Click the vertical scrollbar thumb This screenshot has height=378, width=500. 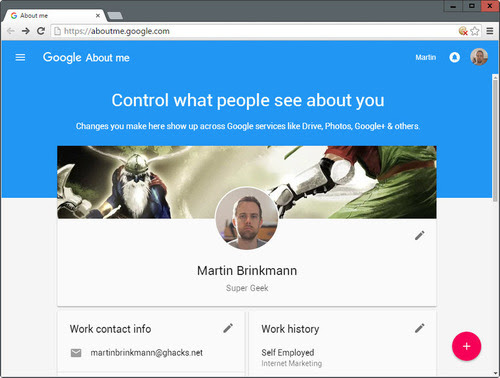pyautogui.click(x=495, y=140)
